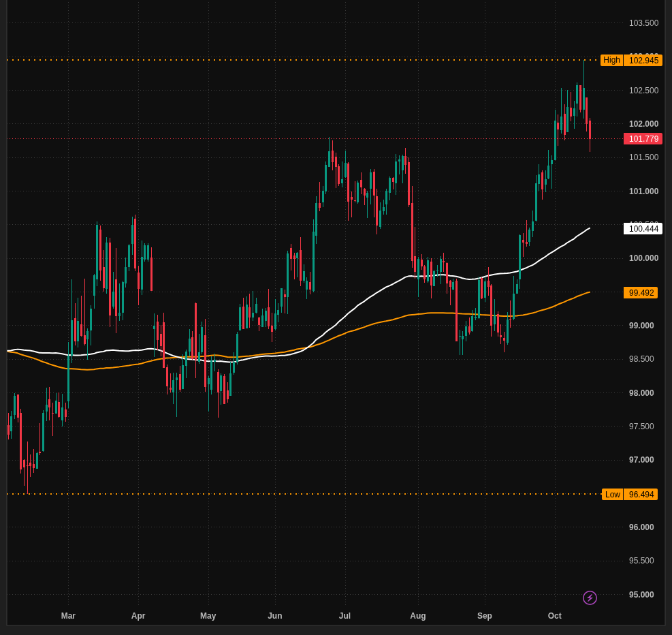Viewport: 672px width, 635px height.
Task: Select the 101.000 price axis label
Action: pyautogui.click(x=643, y=191)
